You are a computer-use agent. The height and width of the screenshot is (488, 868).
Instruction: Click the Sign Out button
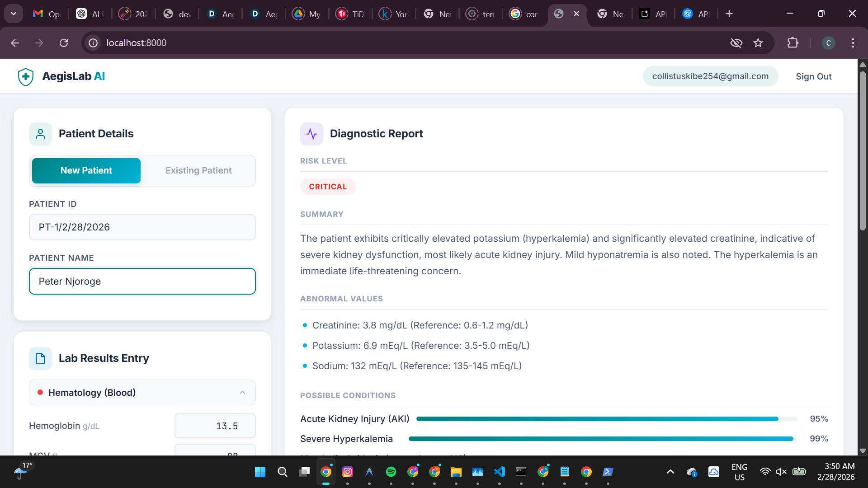pyautogui.click(x=813, y=76)
